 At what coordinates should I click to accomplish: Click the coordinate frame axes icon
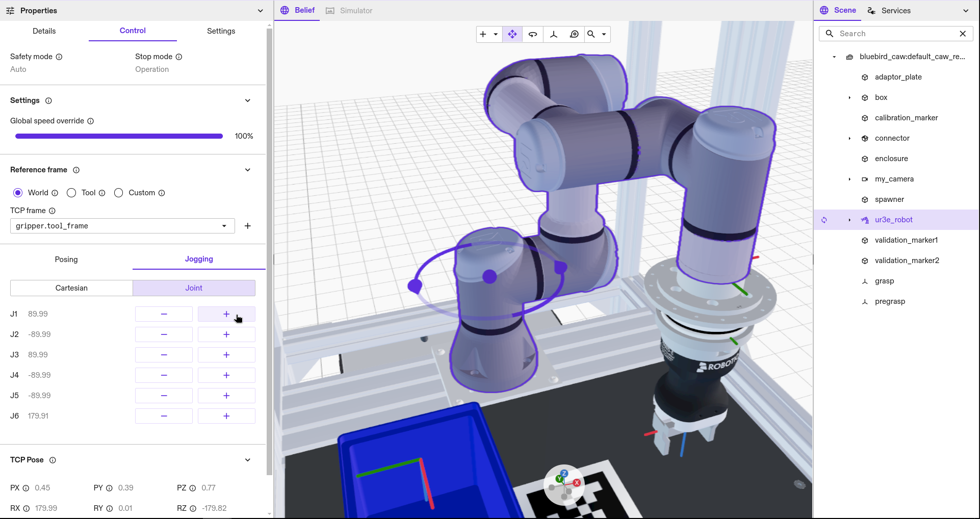(554, 34)
